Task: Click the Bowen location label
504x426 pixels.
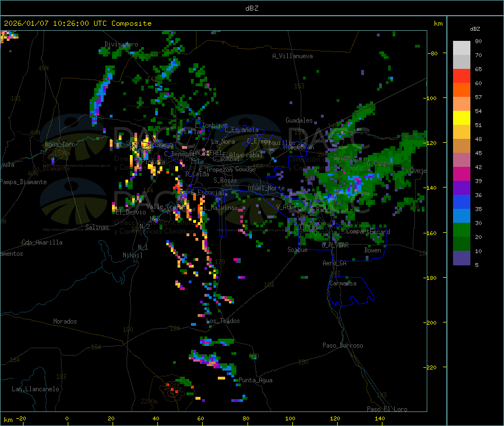Action: [x=373, y=250]
